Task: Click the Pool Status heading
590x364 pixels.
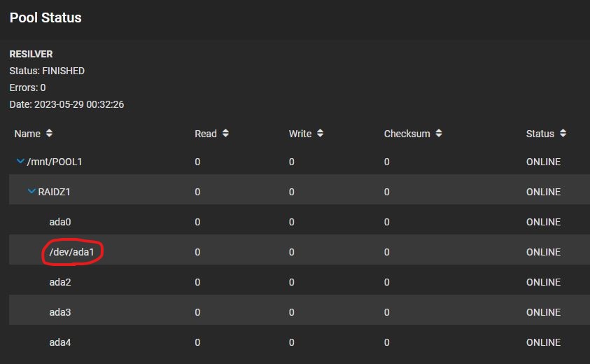Action: tap(45, 17)
